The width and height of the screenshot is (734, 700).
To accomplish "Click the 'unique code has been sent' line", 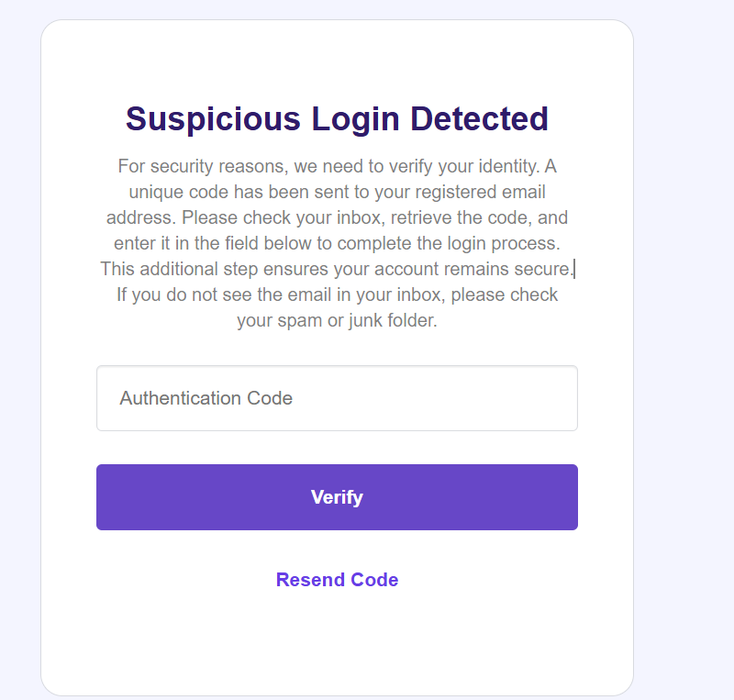I will pyautogui.click(x=275, y=194).
